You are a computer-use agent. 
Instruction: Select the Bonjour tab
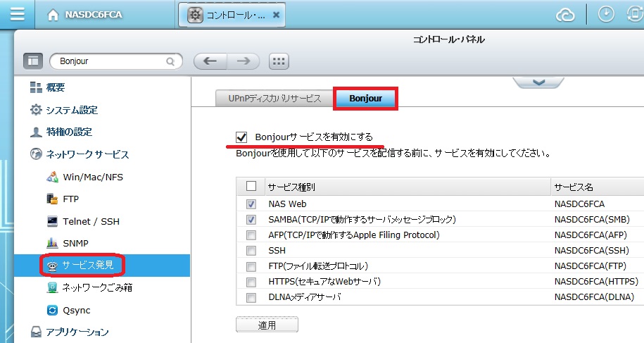(365, 99)
